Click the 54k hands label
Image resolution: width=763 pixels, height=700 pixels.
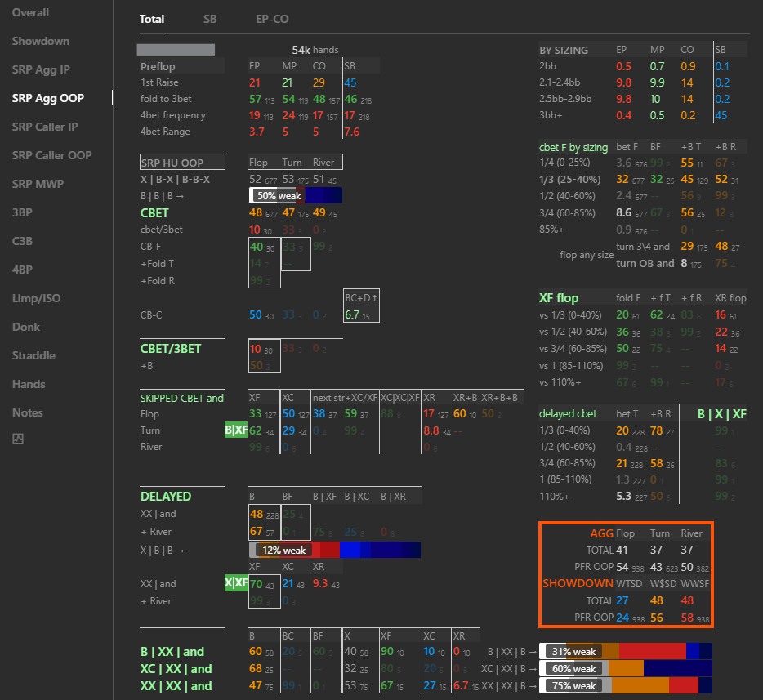pos(315,50)
